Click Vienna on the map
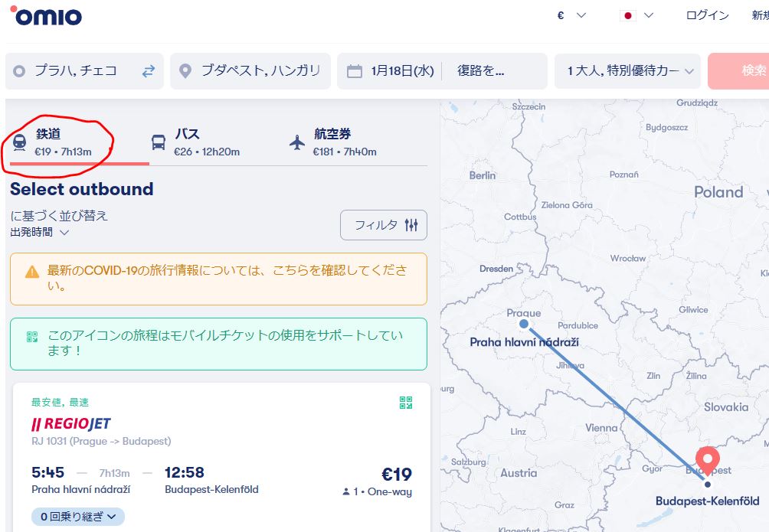The image size is (769, 532). pyautogui.click(x=601, y=428)
